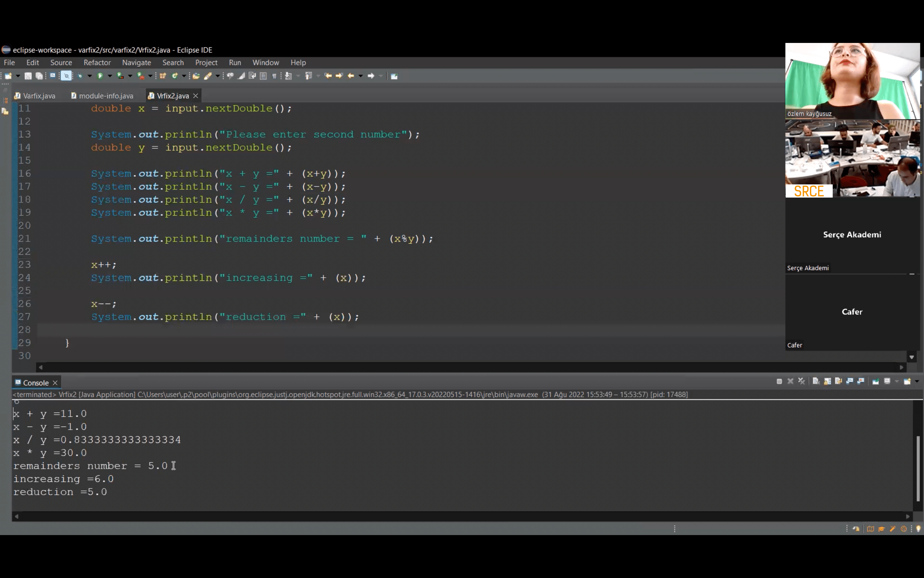Click the Open Console toolbar icon
This screenshot has height=578, width=924.
coord(53,75)
